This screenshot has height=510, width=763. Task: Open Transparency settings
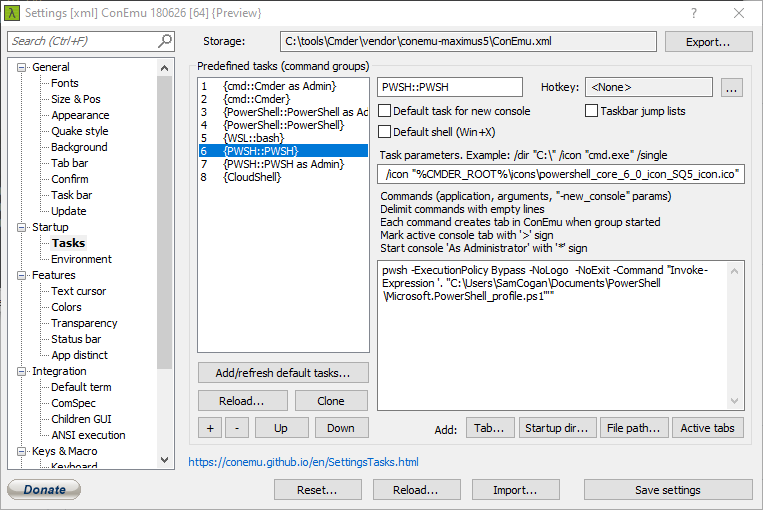[x=84, y=323]
